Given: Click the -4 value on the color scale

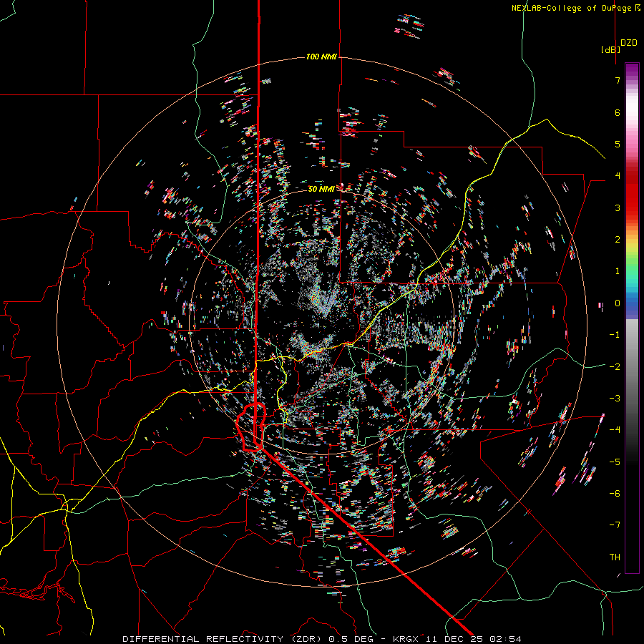Looking at the screenshot, I should [x=615, y=430].
